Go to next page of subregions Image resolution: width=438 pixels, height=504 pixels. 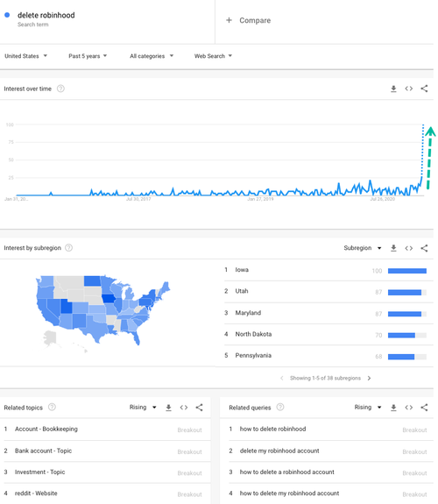click(369, 378)
